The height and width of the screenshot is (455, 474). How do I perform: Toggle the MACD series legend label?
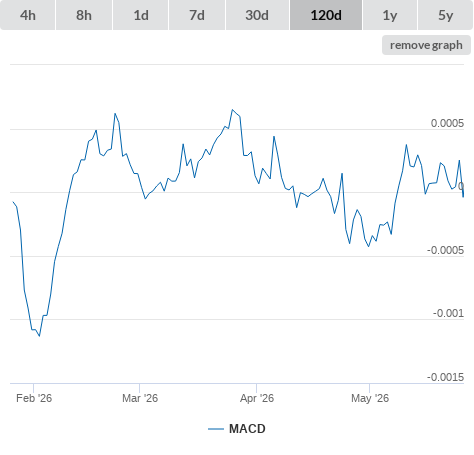coord(247,429)
